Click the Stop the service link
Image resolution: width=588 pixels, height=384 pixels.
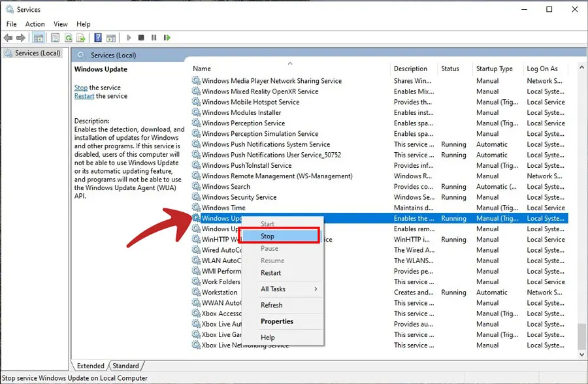pyautogui.click(x=80, y=88)
